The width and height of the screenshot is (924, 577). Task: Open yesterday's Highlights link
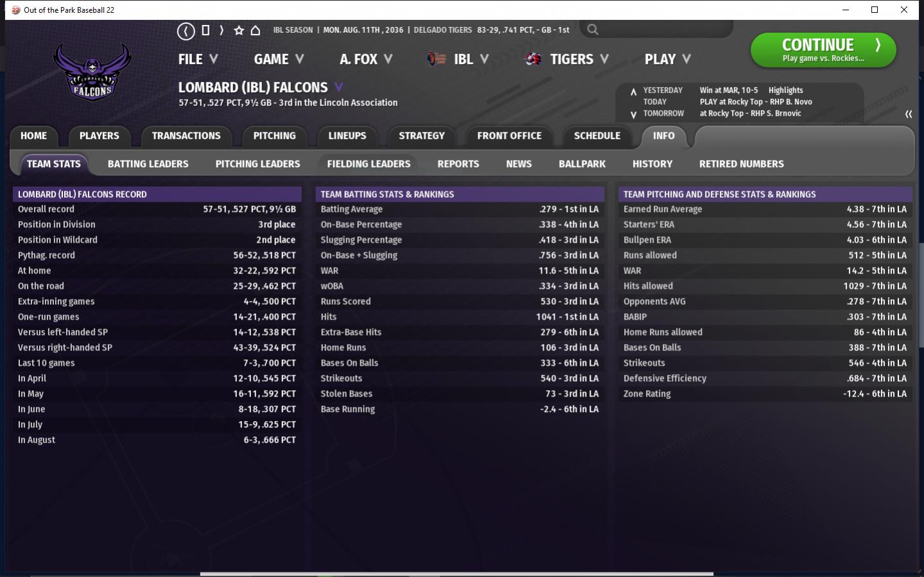[785, 90]
